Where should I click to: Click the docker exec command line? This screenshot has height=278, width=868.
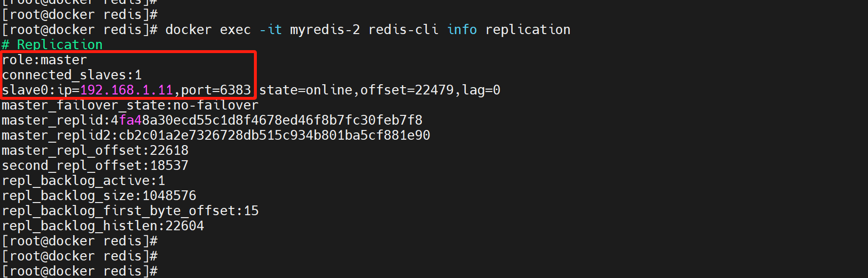pos(286,30)
